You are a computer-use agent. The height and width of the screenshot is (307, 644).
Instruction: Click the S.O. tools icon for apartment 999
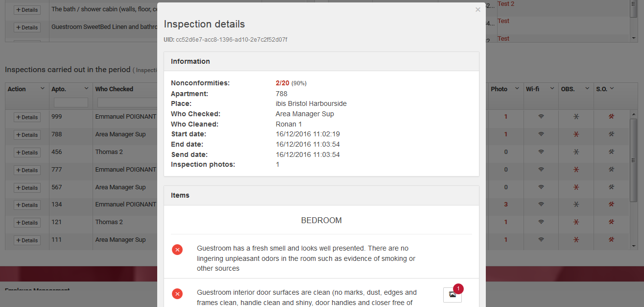pos(611,117)
